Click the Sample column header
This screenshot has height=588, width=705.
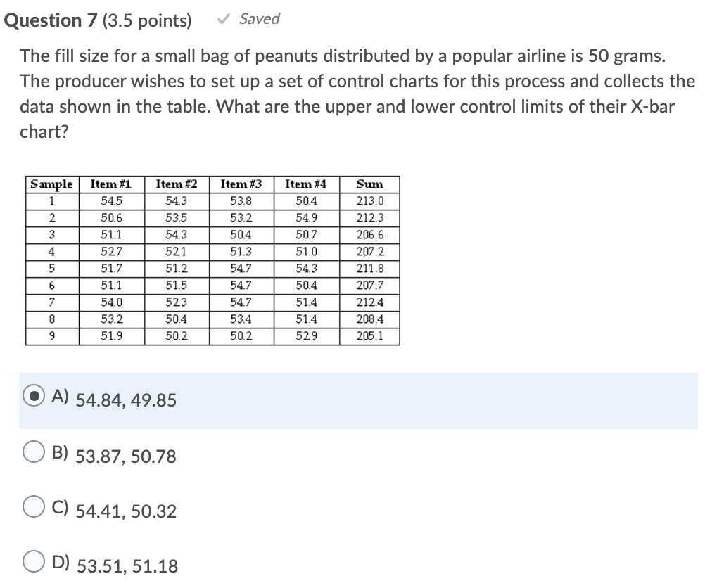(51, 184)
